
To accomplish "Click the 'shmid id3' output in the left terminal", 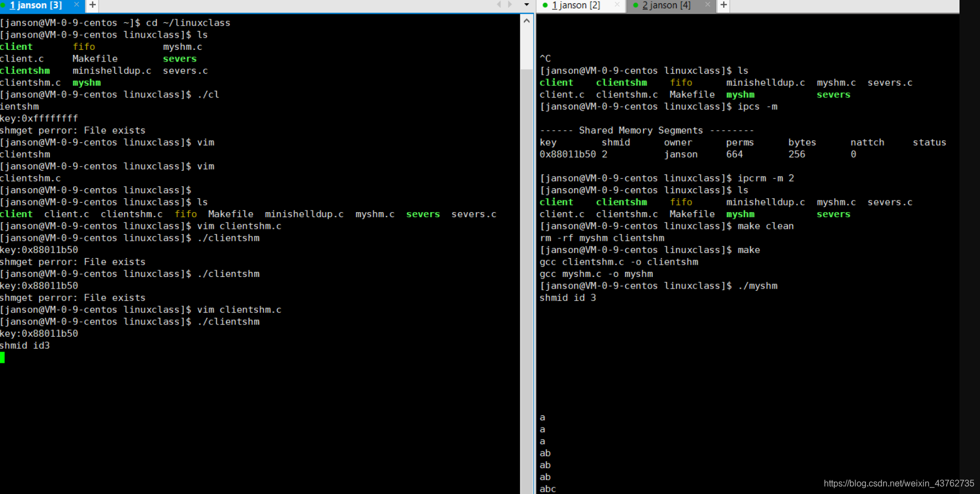I will [25, 346].
